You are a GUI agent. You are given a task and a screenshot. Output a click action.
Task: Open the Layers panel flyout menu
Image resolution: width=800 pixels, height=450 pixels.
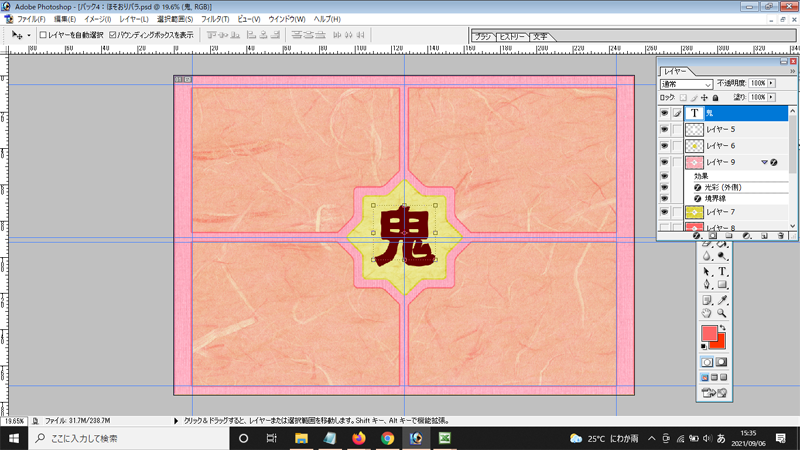pyautogui.click(x=792, y=71)
